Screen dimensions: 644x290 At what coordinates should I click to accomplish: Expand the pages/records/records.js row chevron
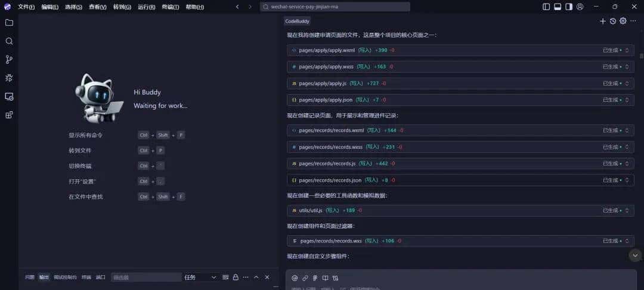627,164
